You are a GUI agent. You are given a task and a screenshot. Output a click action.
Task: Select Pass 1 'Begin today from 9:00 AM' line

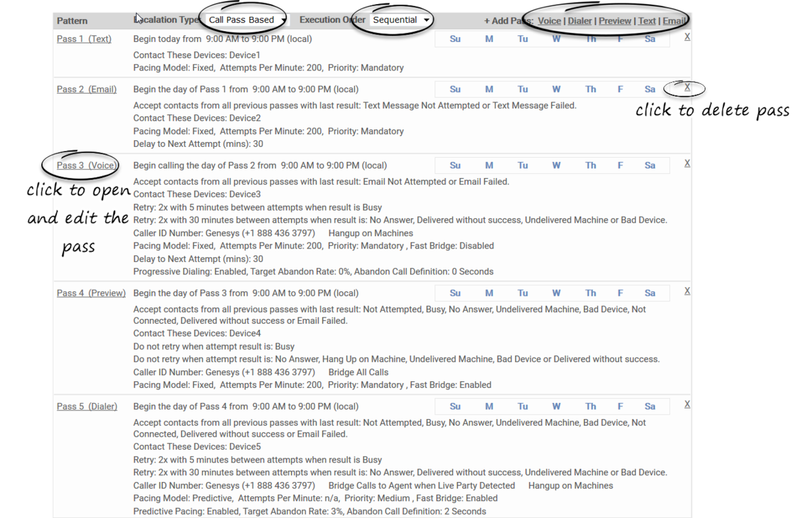click(x=223, y=39)
